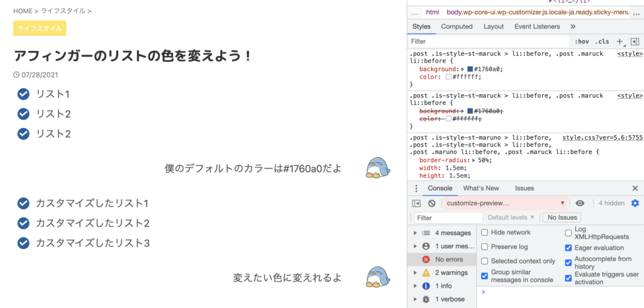The height and width of the screenshot is (308, 644).
Task: Expand the border-radius 50% shorthand
Action: [x=474, y=160]
